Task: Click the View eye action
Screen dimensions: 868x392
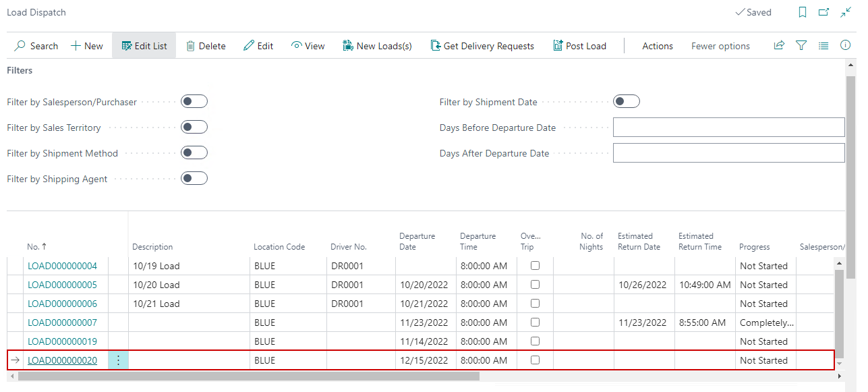Action: [x=308, y=46]
